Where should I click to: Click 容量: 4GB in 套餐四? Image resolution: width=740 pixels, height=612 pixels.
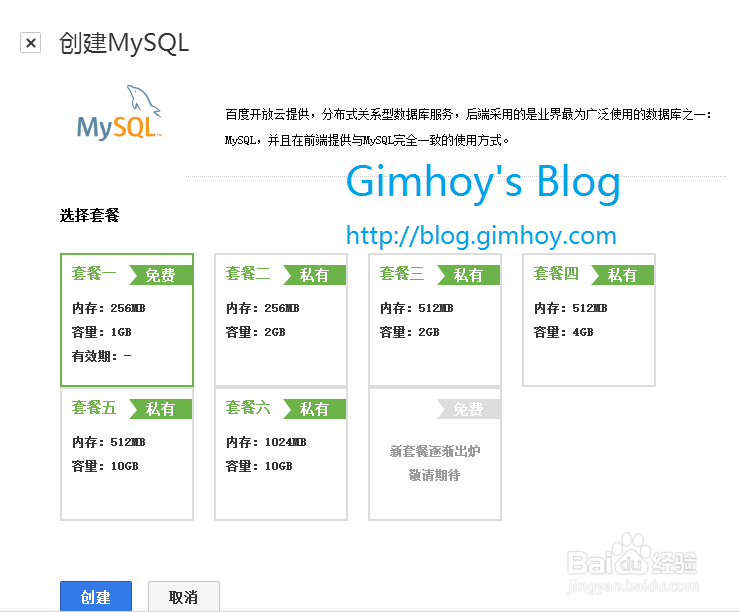(563, 332)
